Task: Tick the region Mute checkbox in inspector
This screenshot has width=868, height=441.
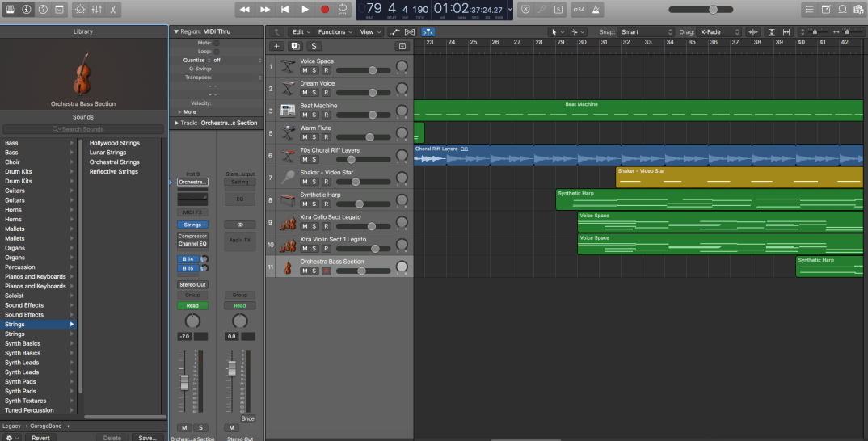Action: [x=216, y=42]
